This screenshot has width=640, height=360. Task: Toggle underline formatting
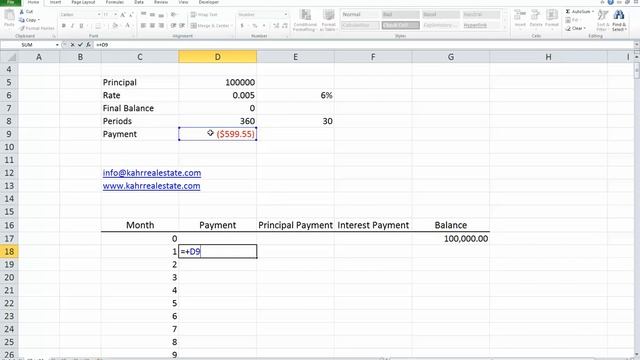(x=81, y=26)
